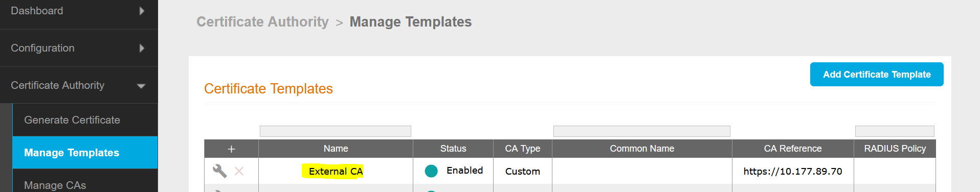Click the Certificate Templates heading
This screenshot has width=980, height=192.
[269, 89]
